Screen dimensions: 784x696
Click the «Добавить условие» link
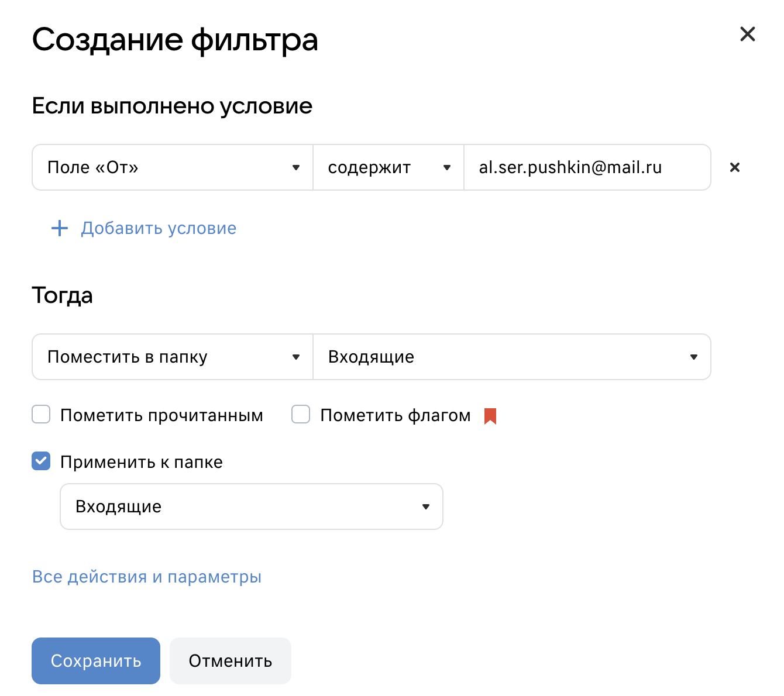click(159, 228)
